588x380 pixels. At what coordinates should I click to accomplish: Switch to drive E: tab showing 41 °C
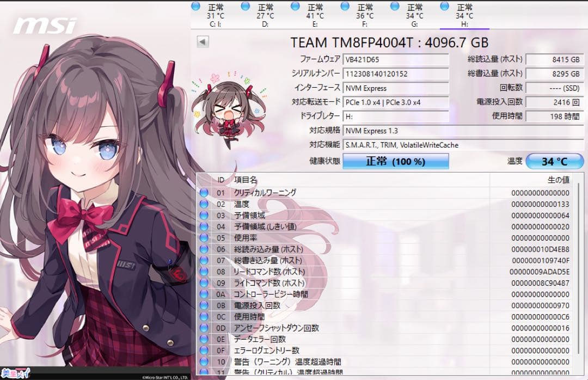[x=315, y=15]
